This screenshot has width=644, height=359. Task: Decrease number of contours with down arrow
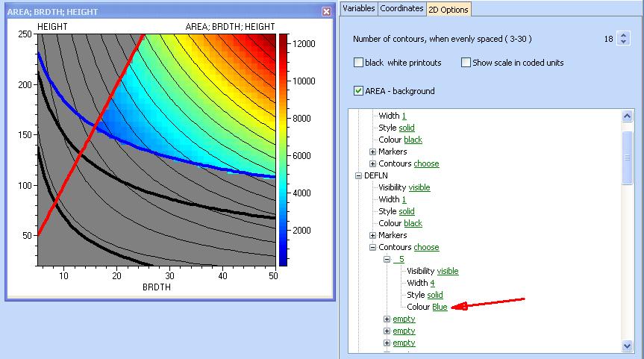624,42
